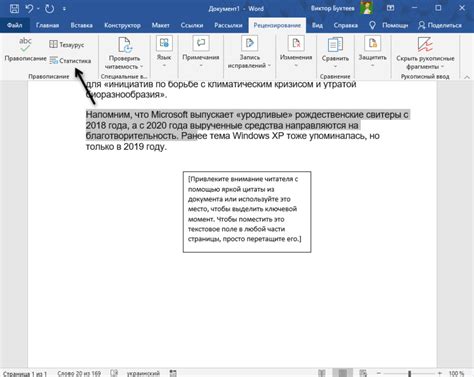Collapse the ribbon with the chevron
This screenshot has width=474, height=377.
467,77
